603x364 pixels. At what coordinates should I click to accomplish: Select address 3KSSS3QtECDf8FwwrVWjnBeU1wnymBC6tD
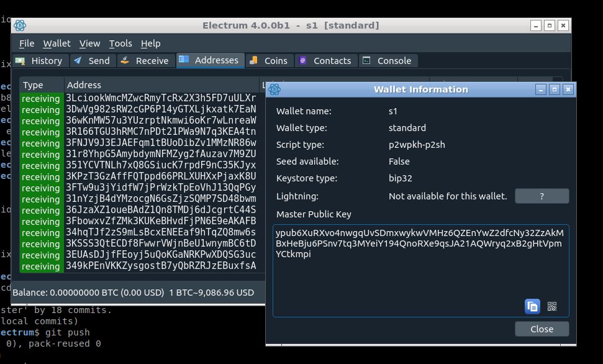pyautogui.click(x=161, y=243)
